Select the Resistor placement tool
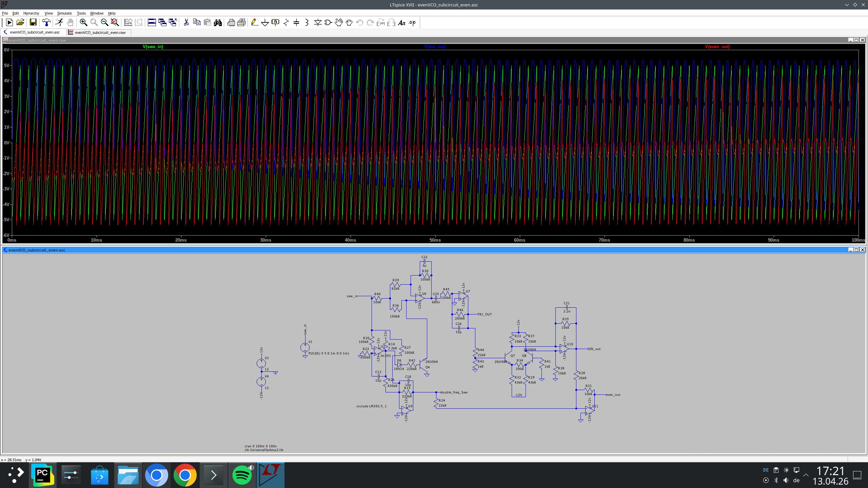The width and height of the screenshot is (868, 488). point(286,22)
